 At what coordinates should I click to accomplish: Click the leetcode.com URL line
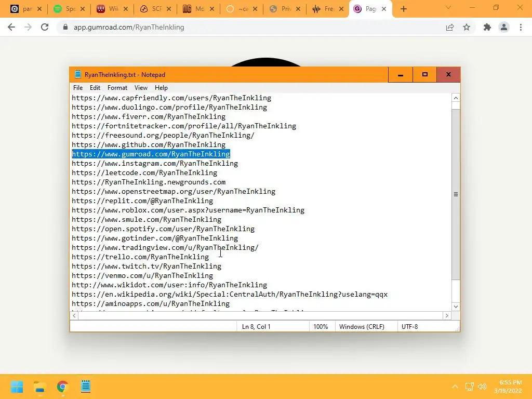(144, 172)
